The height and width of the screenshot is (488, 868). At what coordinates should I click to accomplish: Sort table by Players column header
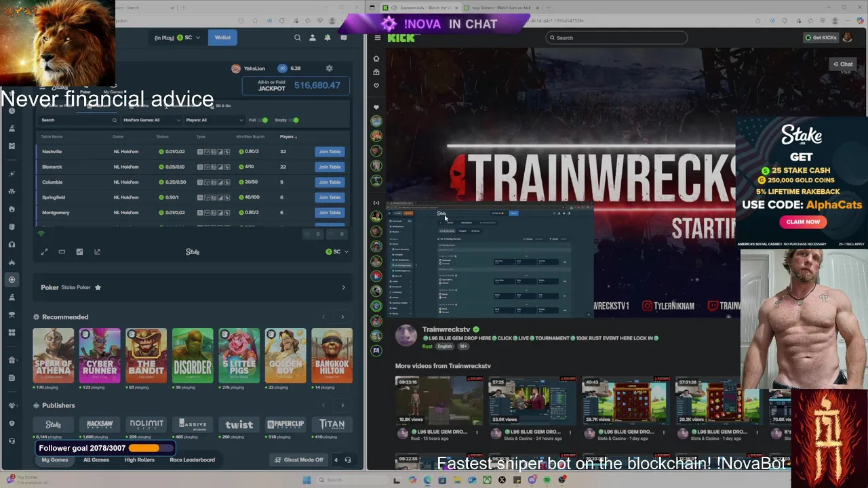coord(288,137)
